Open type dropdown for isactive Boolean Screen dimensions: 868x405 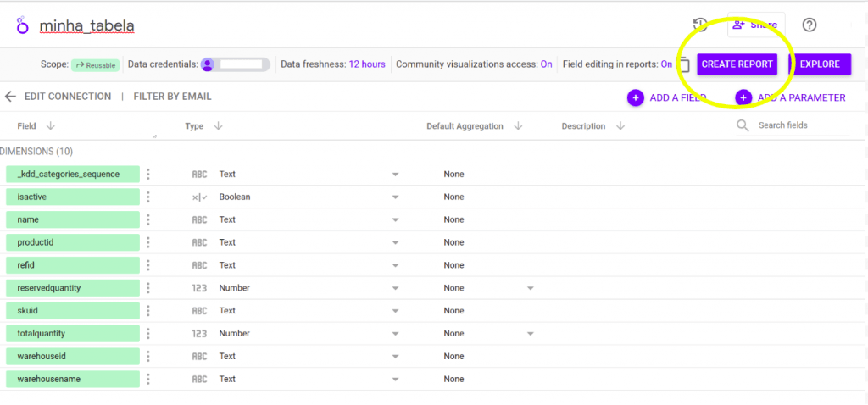(395, 197)
